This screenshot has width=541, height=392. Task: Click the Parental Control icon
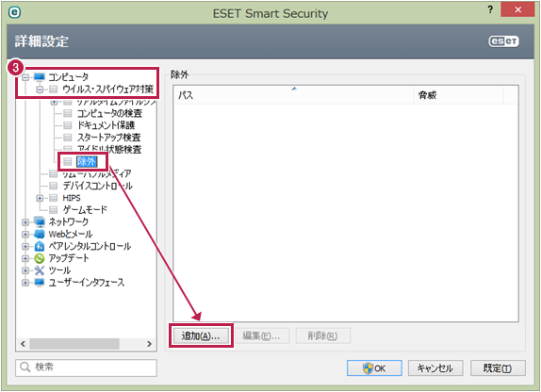point(40,246)
